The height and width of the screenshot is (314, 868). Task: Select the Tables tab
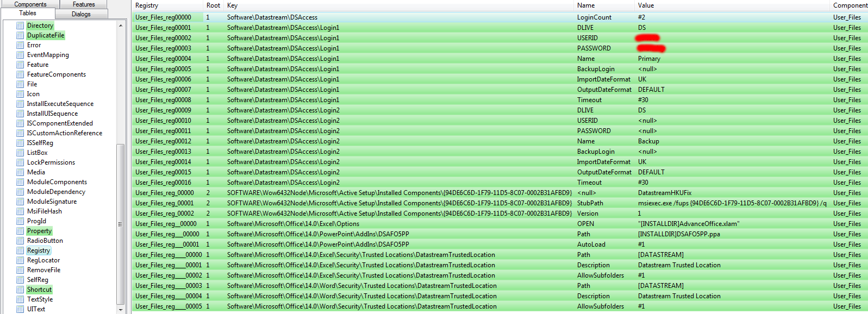point(28,13)
